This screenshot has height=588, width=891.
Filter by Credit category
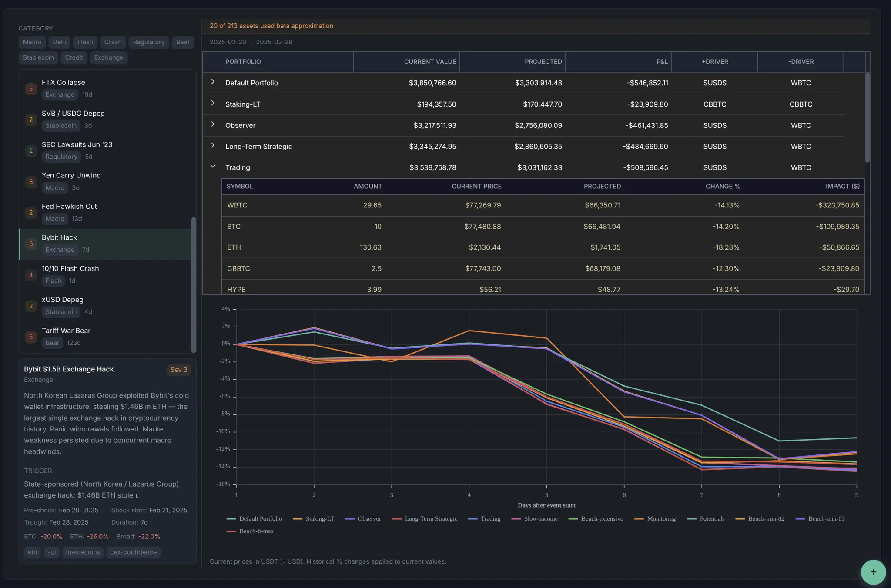pyautogui.click(x=74, y=57)
